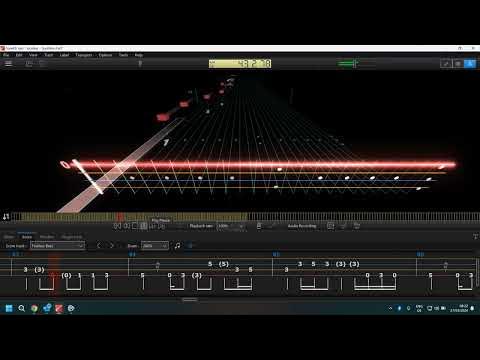Screen dimensions: 480x360
Task: Click the Play/Pause transport button
Action: pyautogui.click(x=144, y=226)
